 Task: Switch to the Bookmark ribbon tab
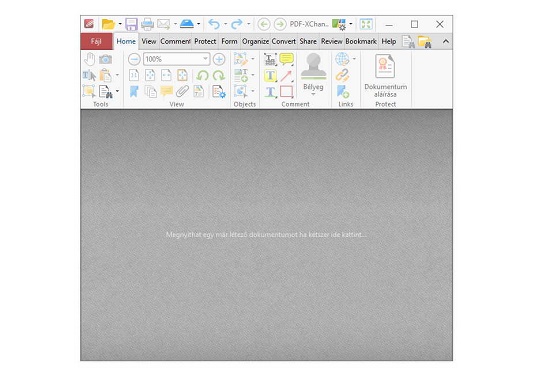click(361, 41)
